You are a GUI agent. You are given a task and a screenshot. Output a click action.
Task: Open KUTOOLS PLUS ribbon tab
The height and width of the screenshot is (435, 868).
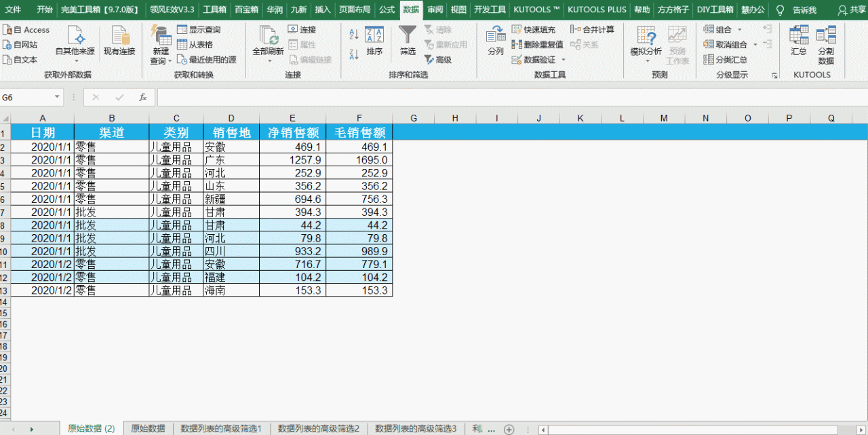[x=597, y=10]
